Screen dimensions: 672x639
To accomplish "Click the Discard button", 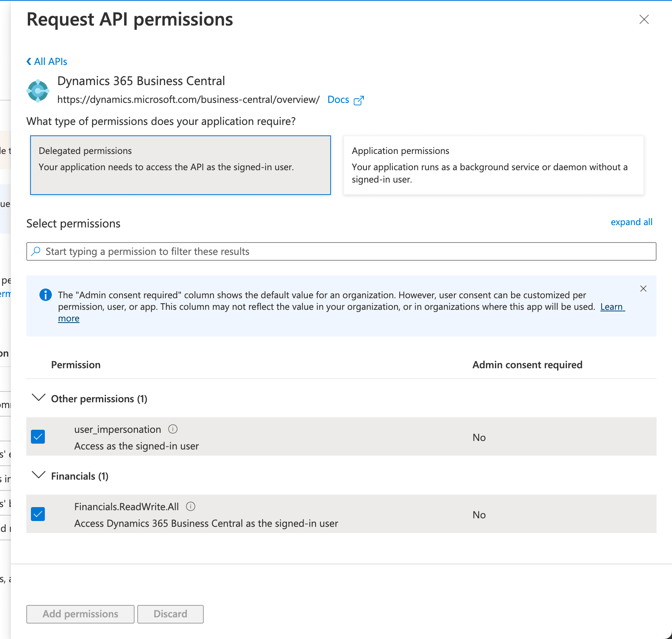I will click(170, 614).
